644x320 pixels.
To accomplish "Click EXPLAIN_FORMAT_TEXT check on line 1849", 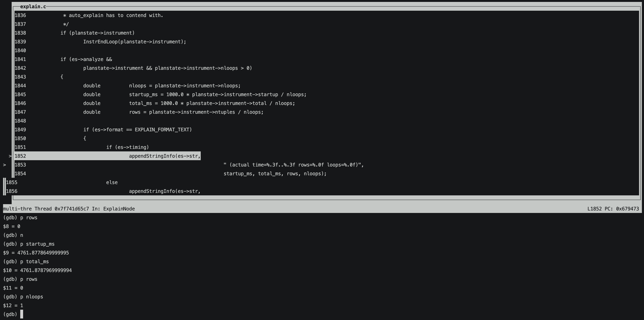I will coord(138,130).
